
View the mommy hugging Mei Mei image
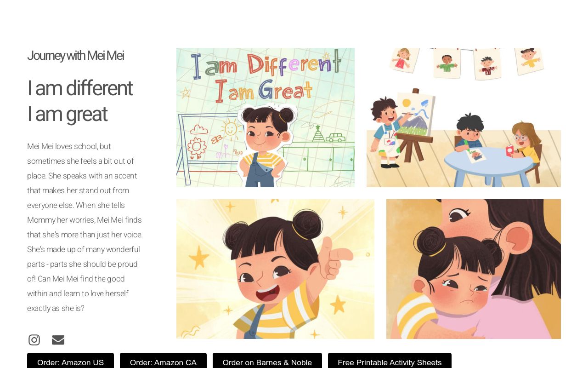click(x=474, y=269)
